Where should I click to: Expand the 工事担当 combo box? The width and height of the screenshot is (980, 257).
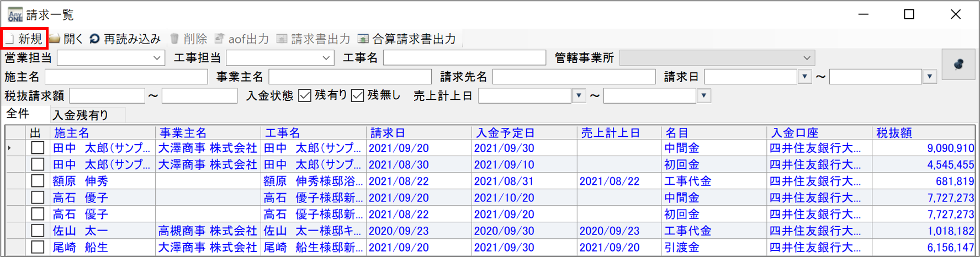pos(326,58)
